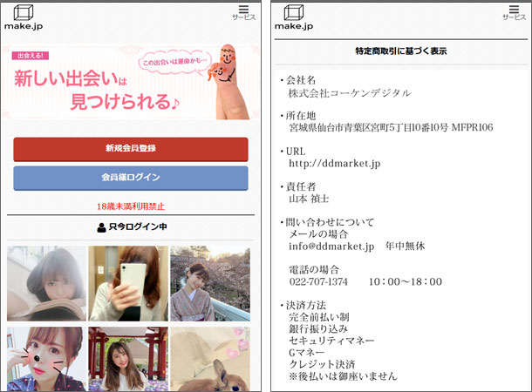
Task: Open profile photo showing a rabbit
Action: [x=210, y=357]
